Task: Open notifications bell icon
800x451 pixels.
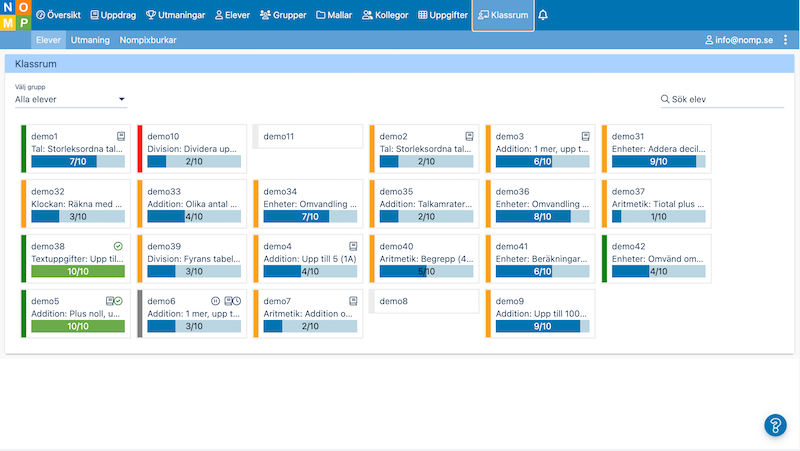Action: click(543, 16)
